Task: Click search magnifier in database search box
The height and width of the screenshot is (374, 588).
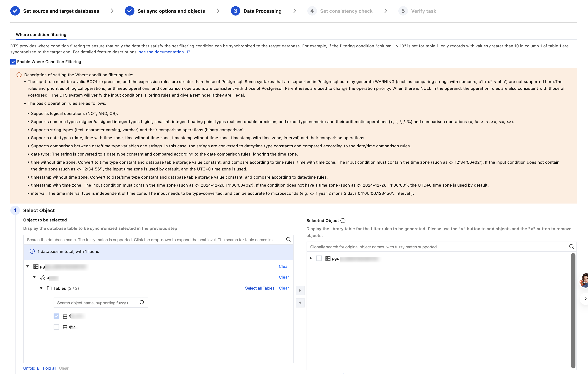Action: tap(288, 240)
